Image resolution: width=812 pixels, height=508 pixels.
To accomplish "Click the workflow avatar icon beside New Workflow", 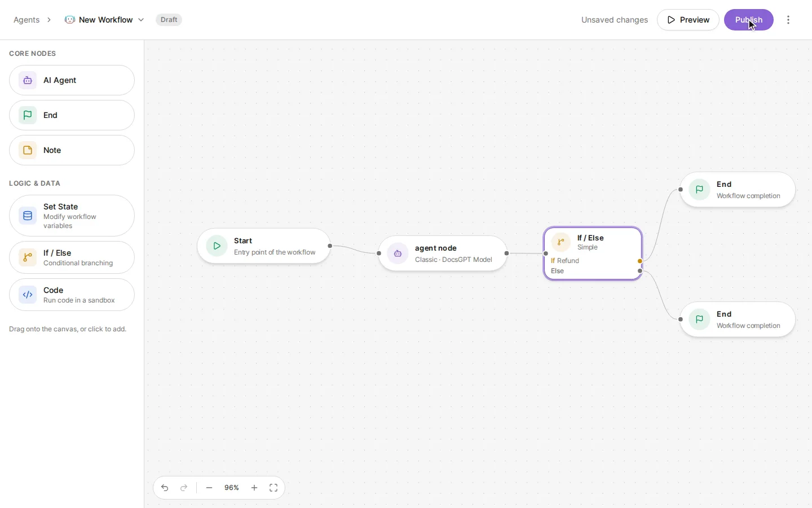I will [x=70, y=20].
